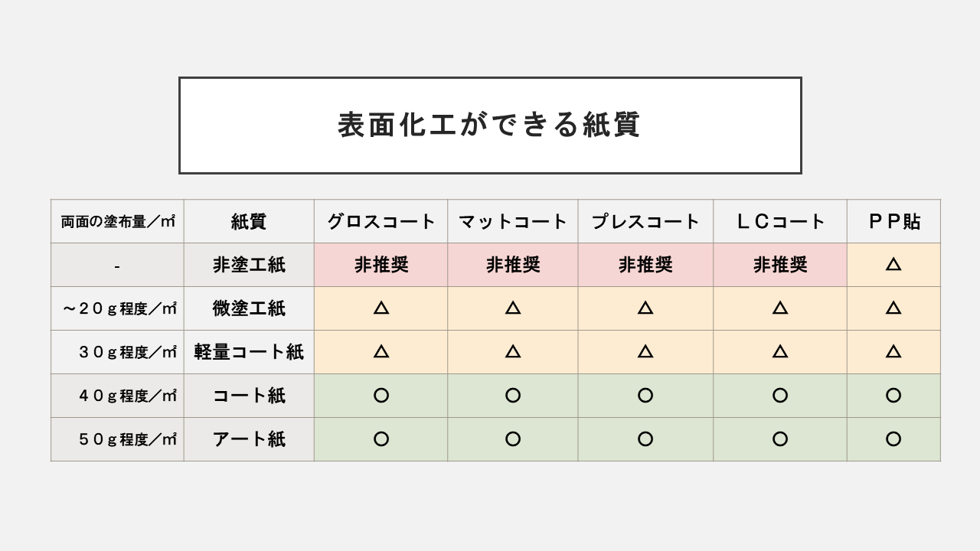Viewport: 980px width, 551px height.
Task: Click the 軽量コート紙 row label
Action: pos(249,352)
